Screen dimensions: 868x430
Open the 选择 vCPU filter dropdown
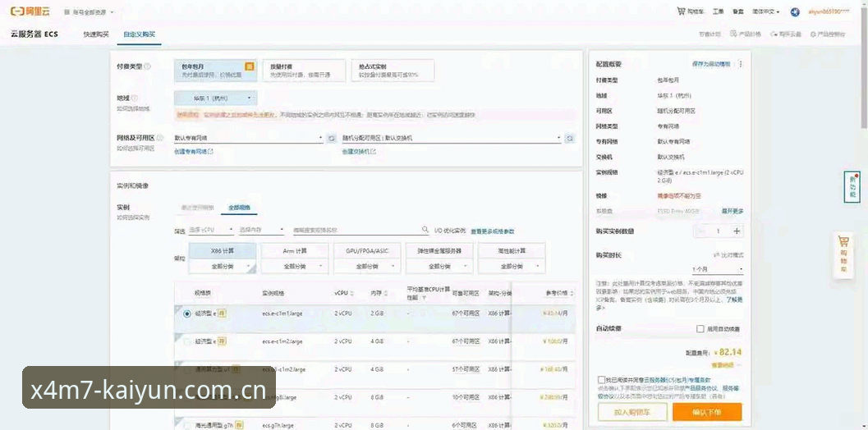211,230
